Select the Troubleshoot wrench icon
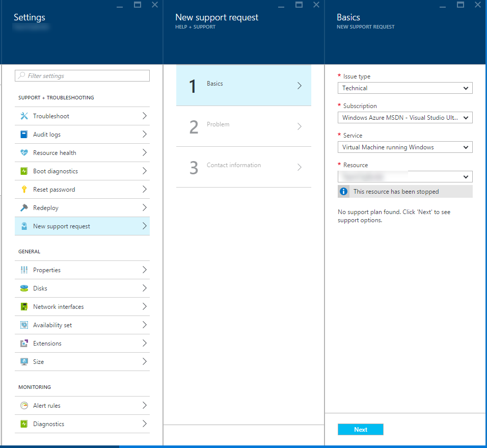This screenshot has height=448, width=487. tap(24, 116)
